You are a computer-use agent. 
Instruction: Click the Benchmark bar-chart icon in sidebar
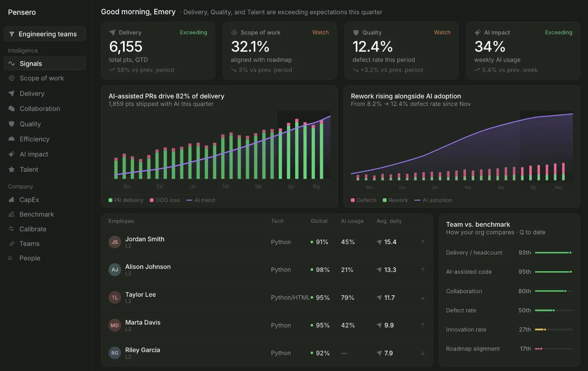point(11,214)
